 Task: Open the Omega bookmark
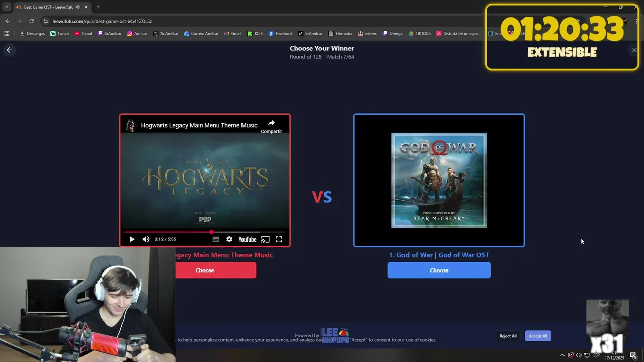[x=392, y=34]
